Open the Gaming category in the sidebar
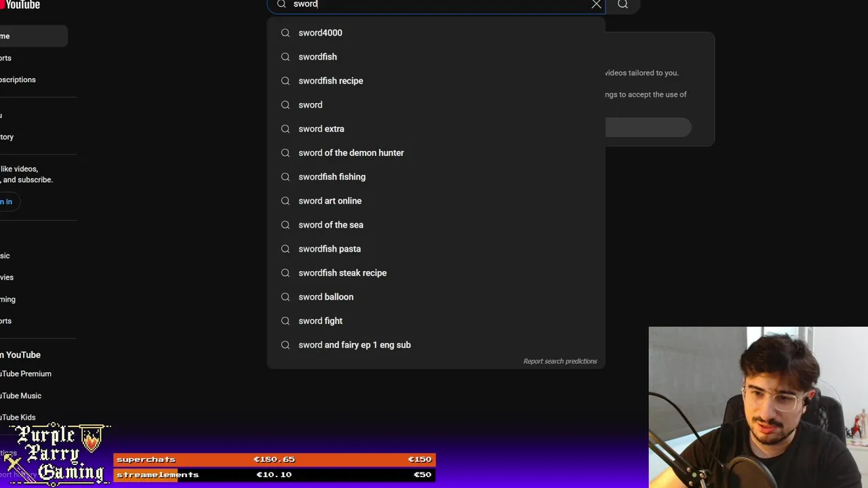 pos(8,299)
